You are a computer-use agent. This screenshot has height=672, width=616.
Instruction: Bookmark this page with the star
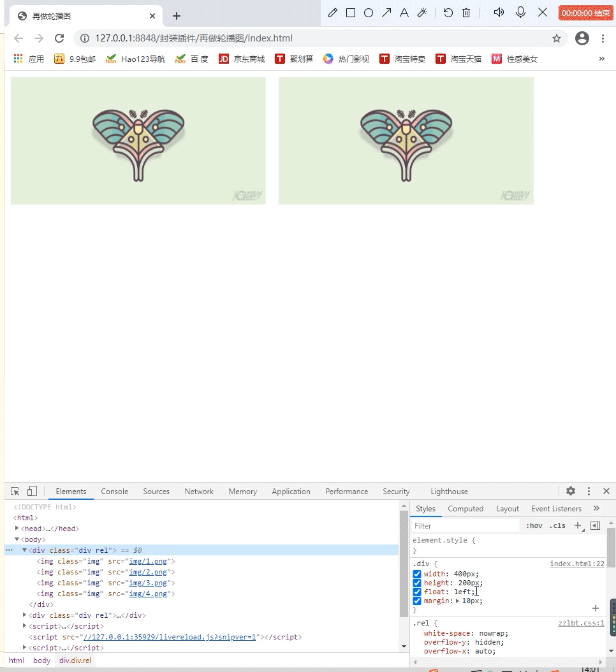tap(557, 38)
